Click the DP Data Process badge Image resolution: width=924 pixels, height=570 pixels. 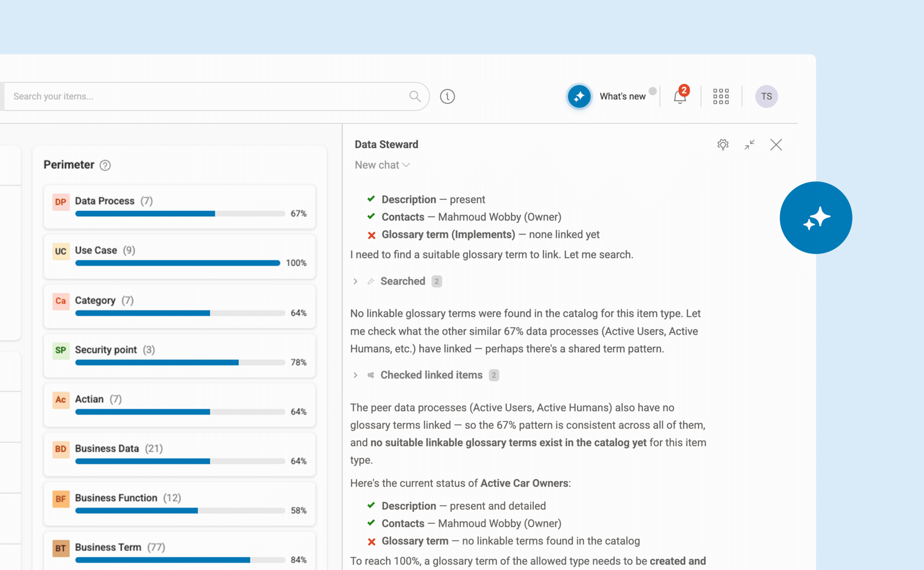[x=61, y=202]
